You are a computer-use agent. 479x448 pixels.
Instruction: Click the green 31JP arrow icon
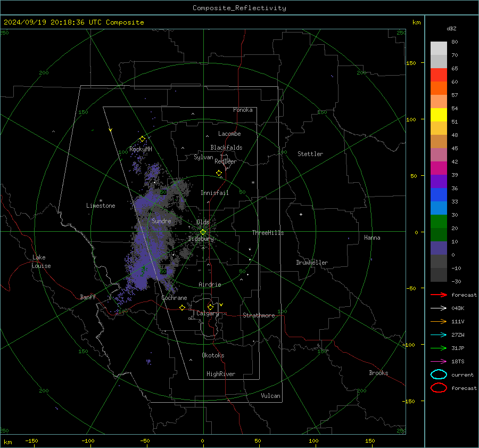439,348
